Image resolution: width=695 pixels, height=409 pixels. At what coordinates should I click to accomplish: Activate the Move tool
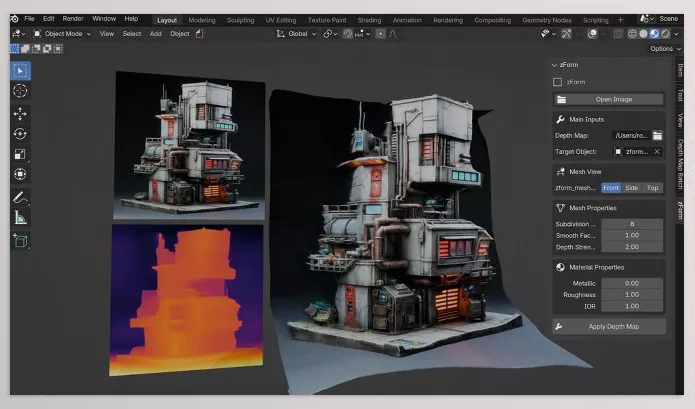[20, 114]
